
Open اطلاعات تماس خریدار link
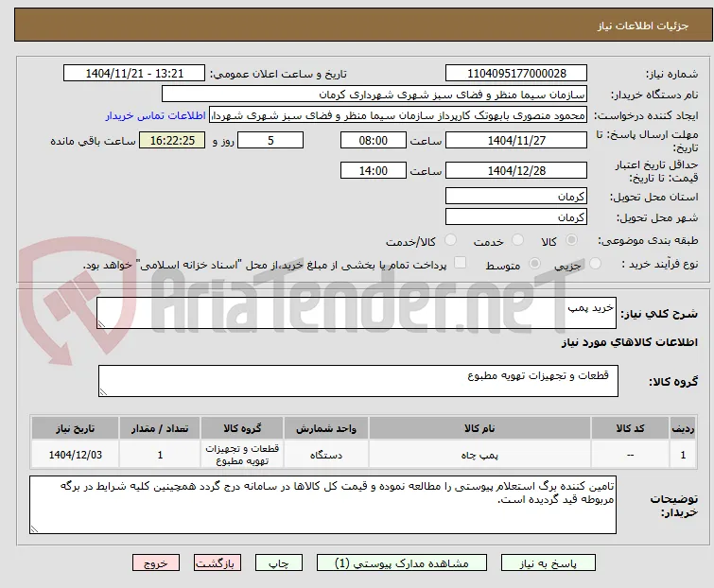coord(156,115)
